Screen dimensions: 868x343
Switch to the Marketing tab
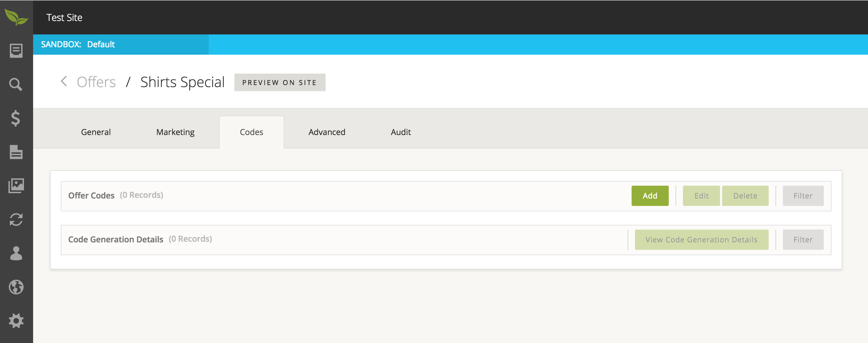(x=175, y=132)
